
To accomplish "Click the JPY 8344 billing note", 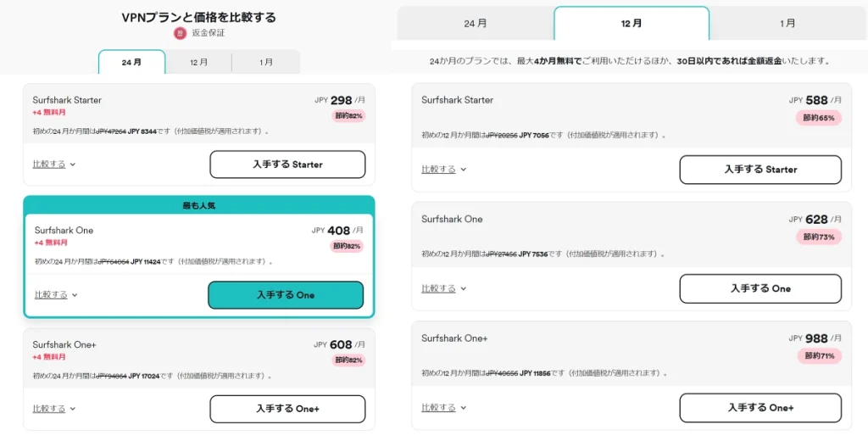I will point(151,131).
